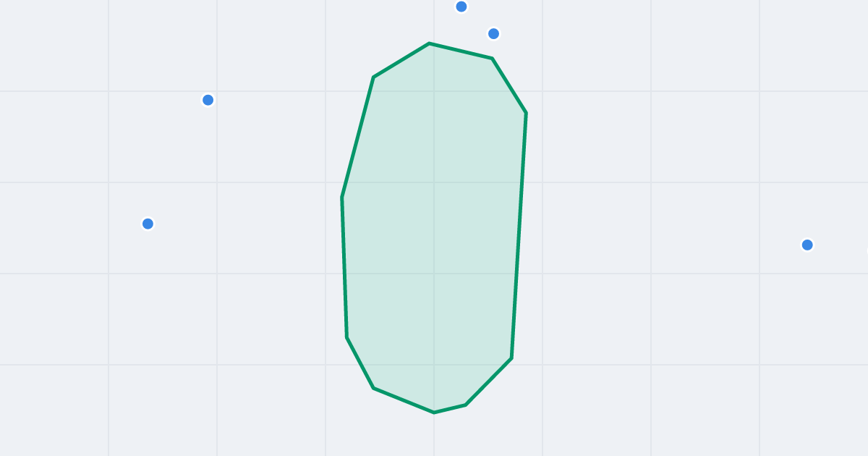Select the blue point nearest the polygon's top-right edge
This screenshot has height=456, width=868.
[493, 33]
